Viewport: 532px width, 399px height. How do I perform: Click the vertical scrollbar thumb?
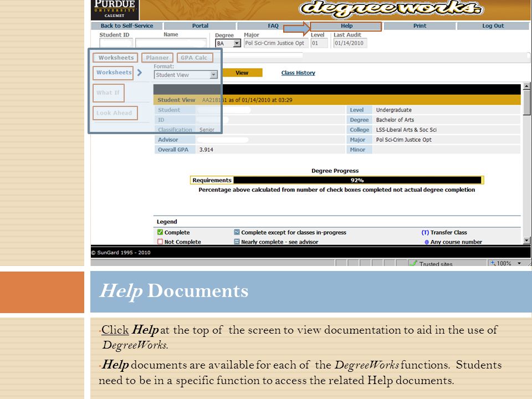point(526,103)
